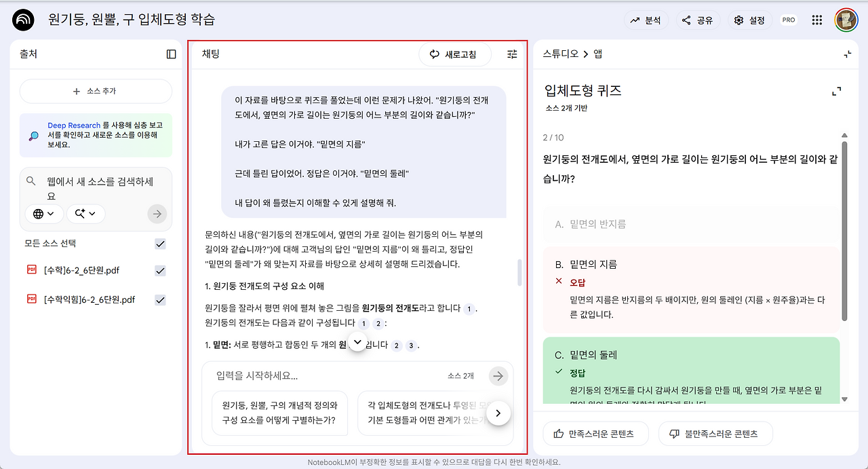
Task: Click the 오답 X mark icon
Action: coord(559,281)
